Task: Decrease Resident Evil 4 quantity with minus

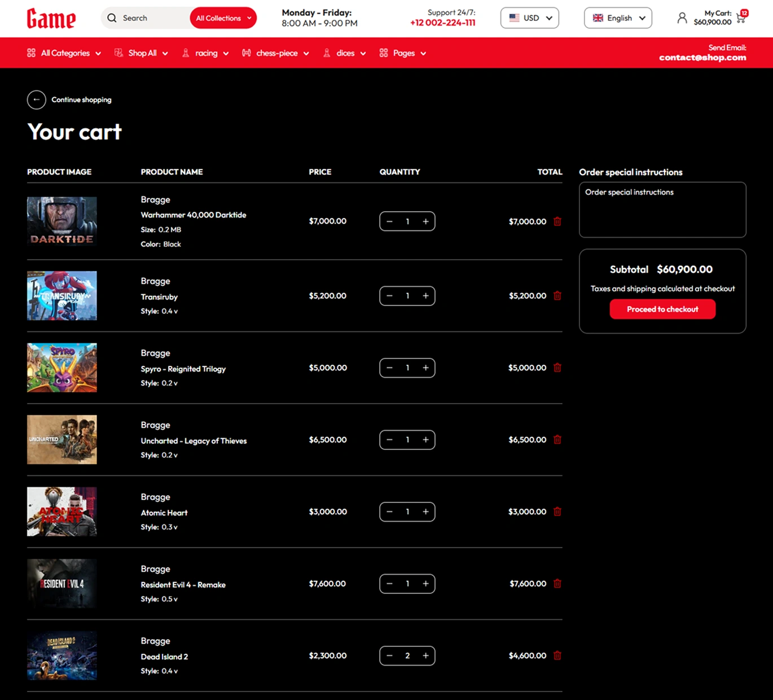Action: coord(389,584)
